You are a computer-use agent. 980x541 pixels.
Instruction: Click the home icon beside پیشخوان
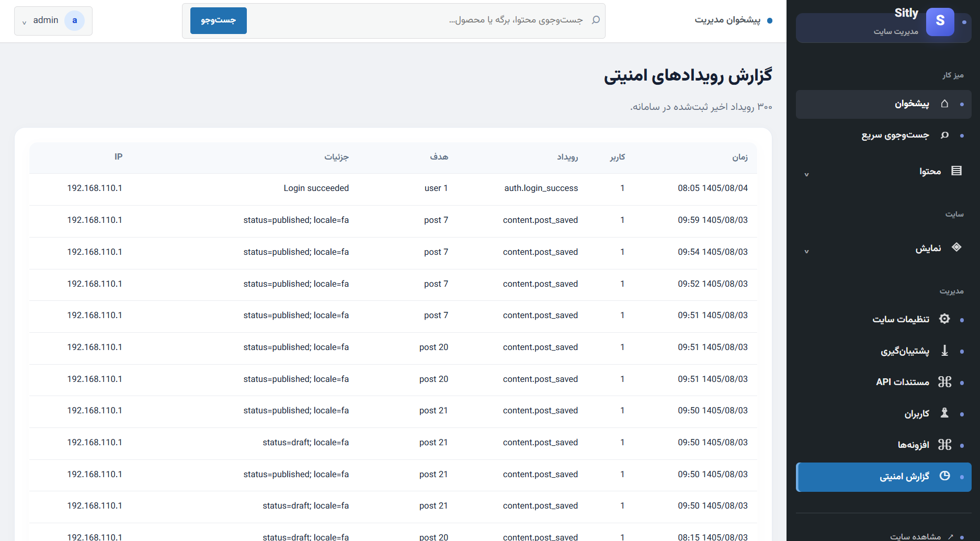click(x=944, y=104)
